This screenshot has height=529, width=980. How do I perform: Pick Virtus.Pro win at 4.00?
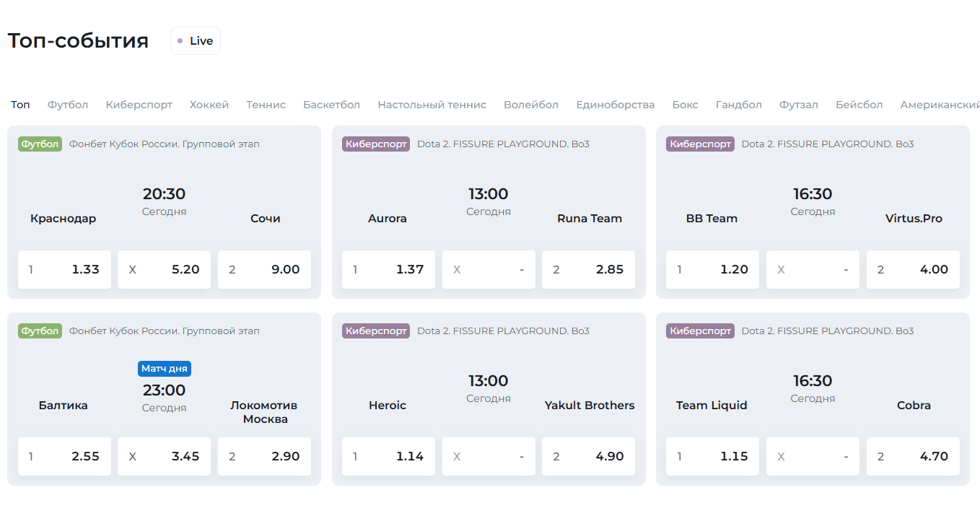(x=913, y=270)
